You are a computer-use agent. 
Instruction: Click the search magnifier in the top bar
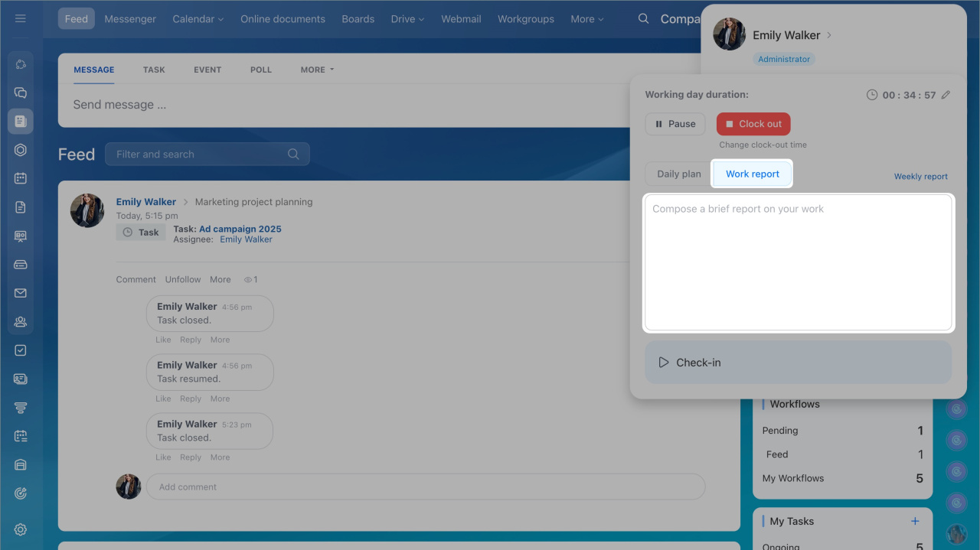pos(644,18)
